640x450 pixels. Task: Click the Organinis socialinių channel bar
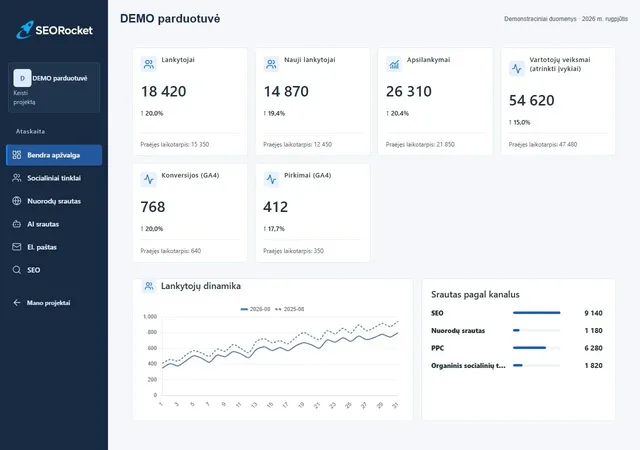(x=536, y=365)
